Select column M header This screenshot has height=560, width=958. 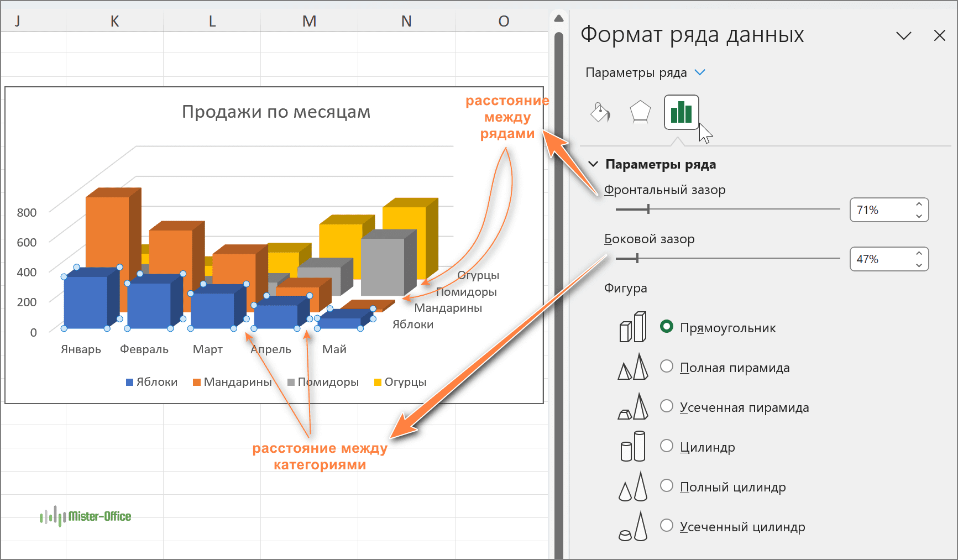point(309,21)
